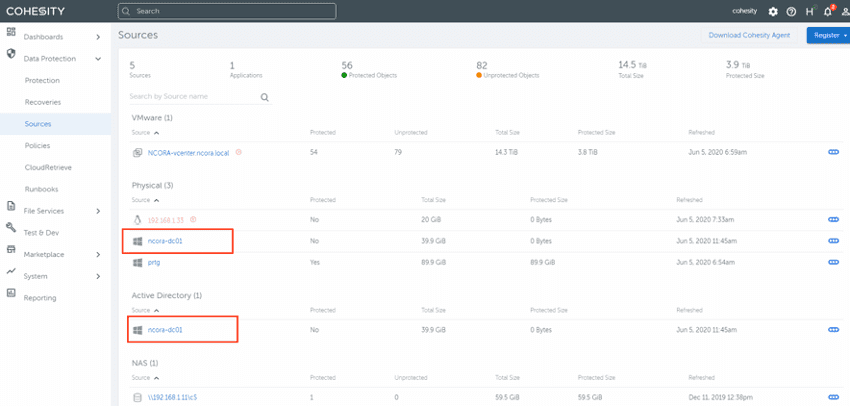The height and width of the screenshot is (406, 850).
Task: Sort NAS table by Source column
Action: 145,378
